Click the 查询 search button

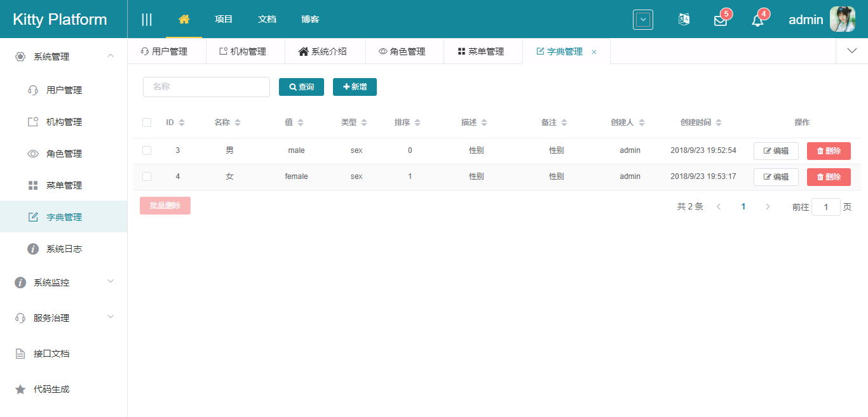(301, 87)
